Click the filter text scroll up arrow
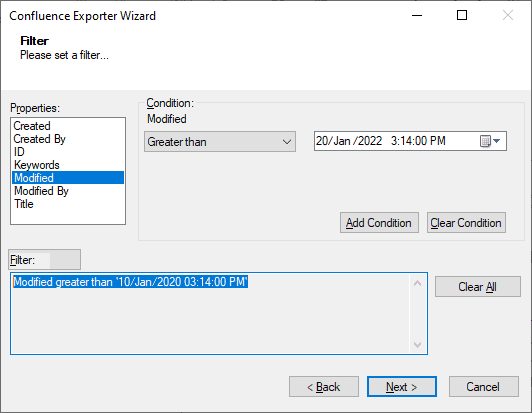The image size is (532, 413). [417, 283]
